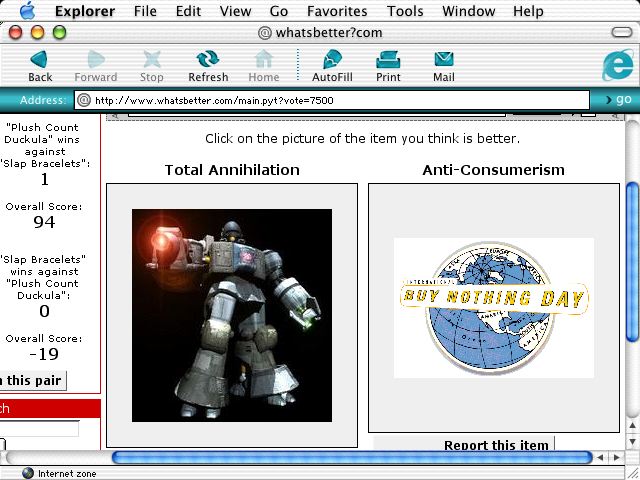Click the 'Anti-Consumerism' heading
Screen dimensions: 640x480
tap(493, 170)
